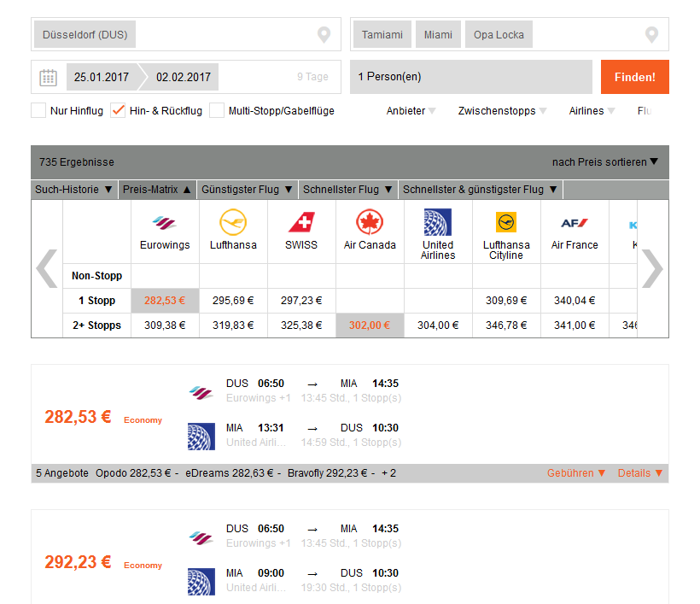
Task: Click the Lufthansa logo in price matrix
Action: pos(233,222)
